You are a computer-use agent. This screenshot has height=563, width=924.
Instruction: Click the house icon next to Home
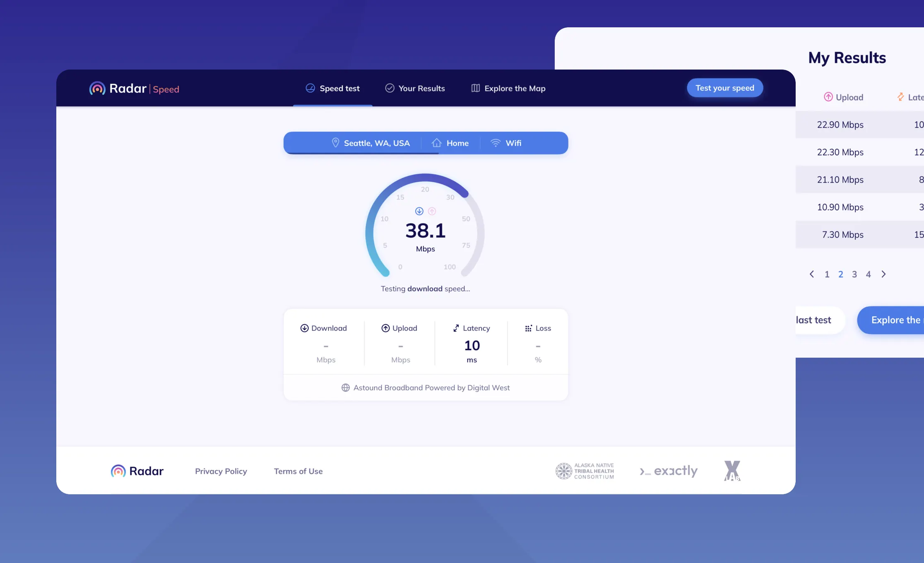click(437, 143)
